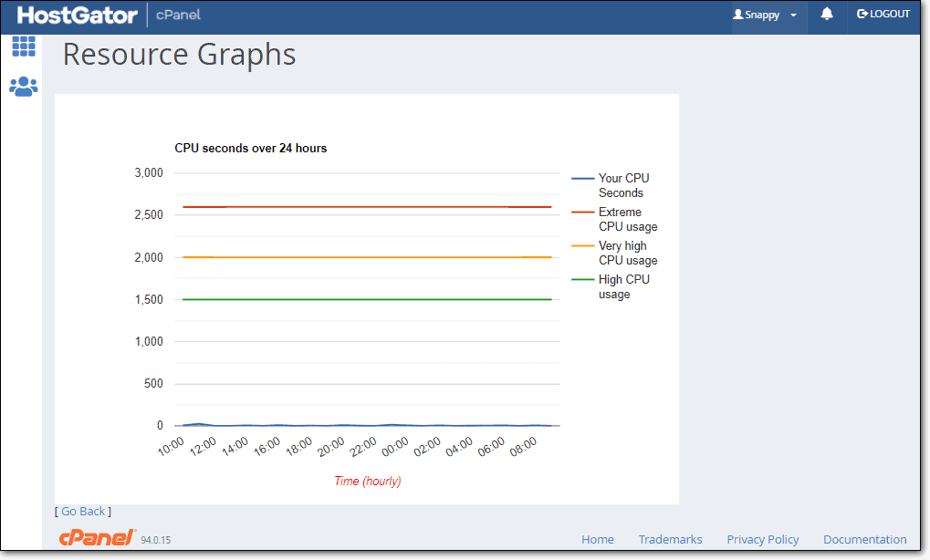The width and height of the screenshot is (930, 560).
Task: Expand the Snappy user dropdown
Action: click(x=765, y=15)
